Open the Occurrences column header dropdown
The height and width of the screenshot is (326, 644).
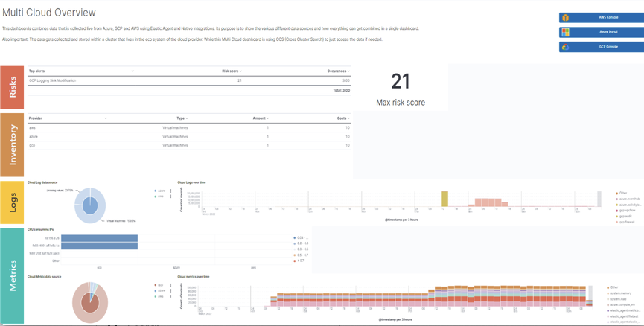click(x=348, y=71)
